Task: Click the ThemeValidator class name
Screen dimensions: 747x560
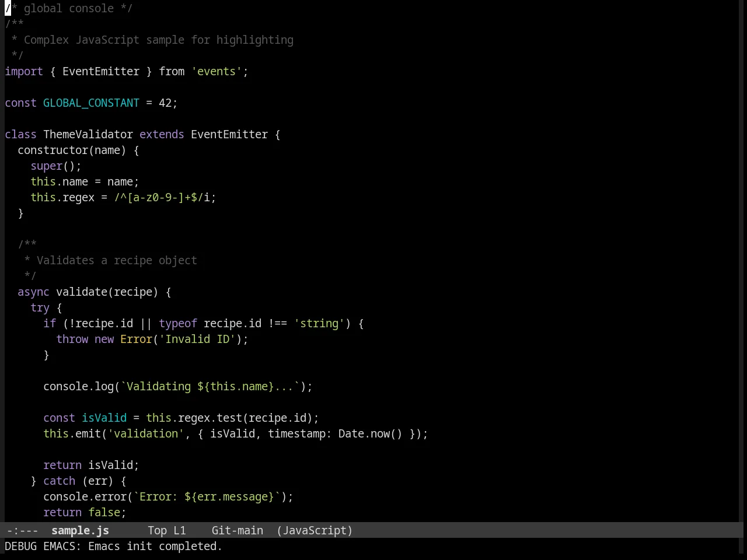Action: (88, 134)
